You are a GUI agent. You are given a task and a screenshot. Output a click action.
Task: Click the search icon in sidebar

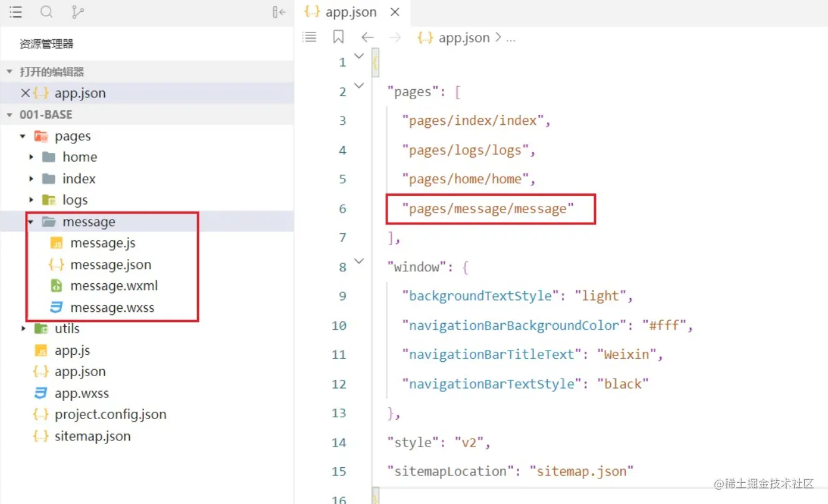tap(46, 12)
